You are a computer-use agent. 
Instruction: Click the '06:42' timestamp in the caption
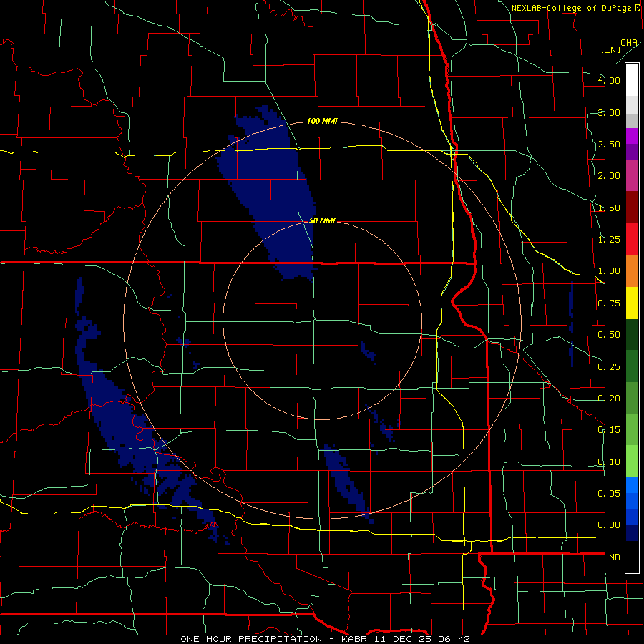click(x=454, y=639)
